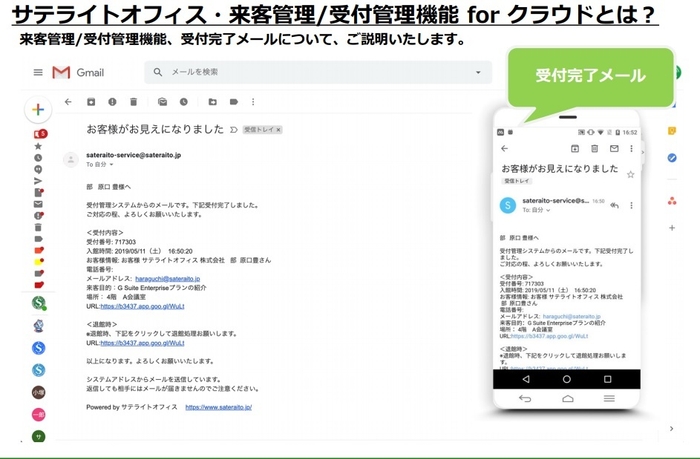Open desktop Gmail toolbar three-dot menu

[x=253, y=102]
